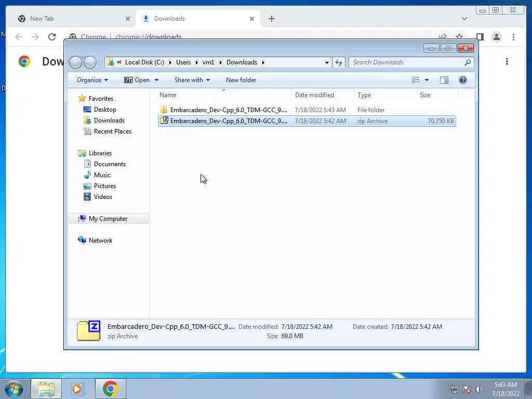532x399 pixels.
Task: Reload the Chrome page
Action: click(52, 37)
